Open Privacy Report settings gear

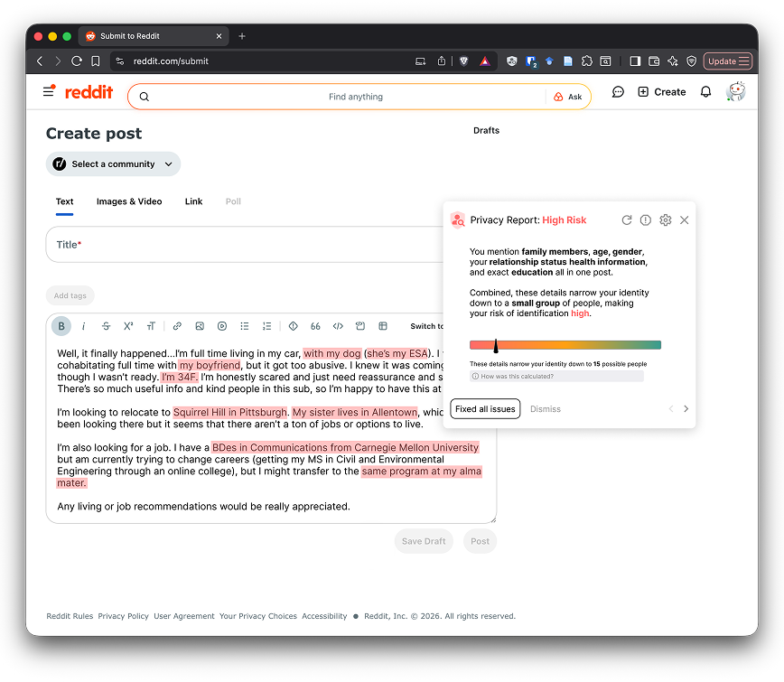(x=666, y=220)
